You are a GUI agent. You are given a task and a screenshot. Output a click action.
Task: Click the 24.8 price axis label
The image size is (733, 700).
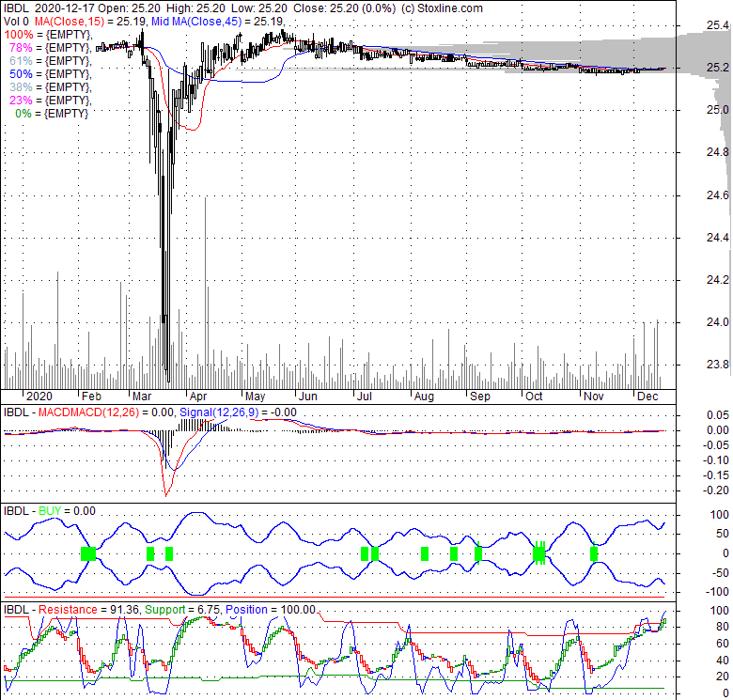tap(718, 152)
